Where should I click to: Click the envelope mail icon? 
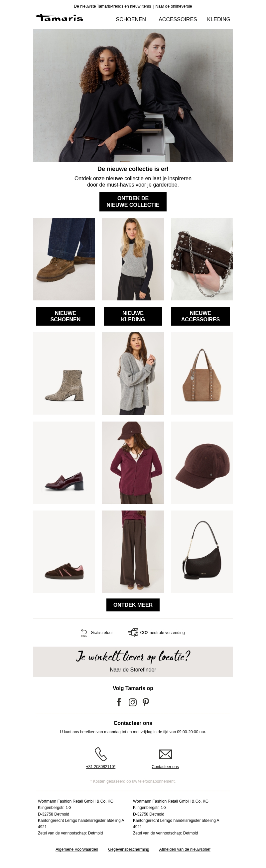click(165, 754)
